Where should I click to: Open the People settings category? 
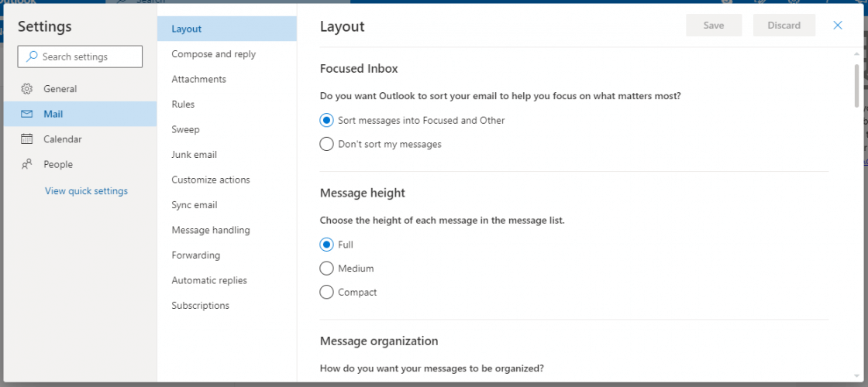(x=81, y=164)
